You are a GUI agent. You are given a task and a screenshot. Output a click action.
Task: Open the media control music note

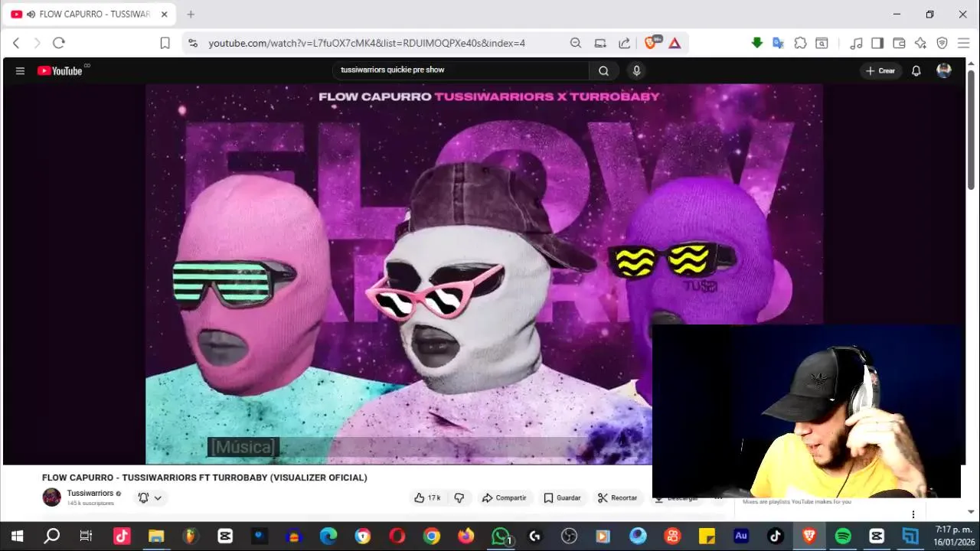[x=856, y=43]
